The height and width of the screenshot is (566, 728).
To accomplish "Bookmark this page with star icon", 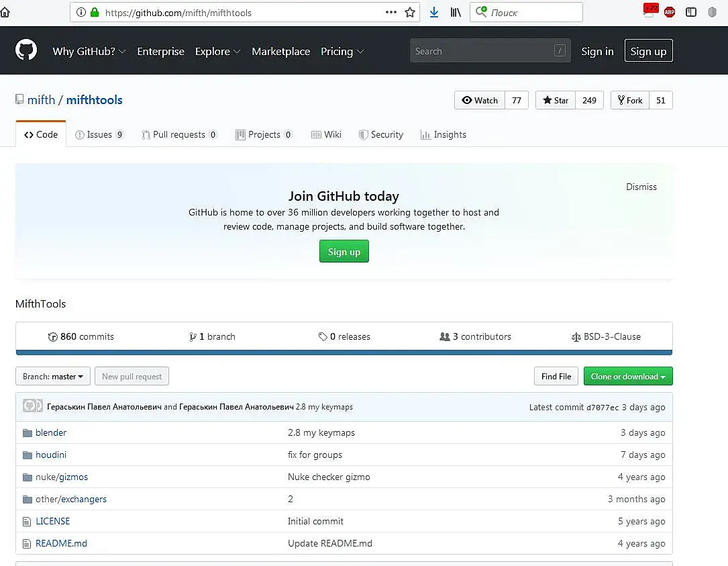I will (409, 13).
